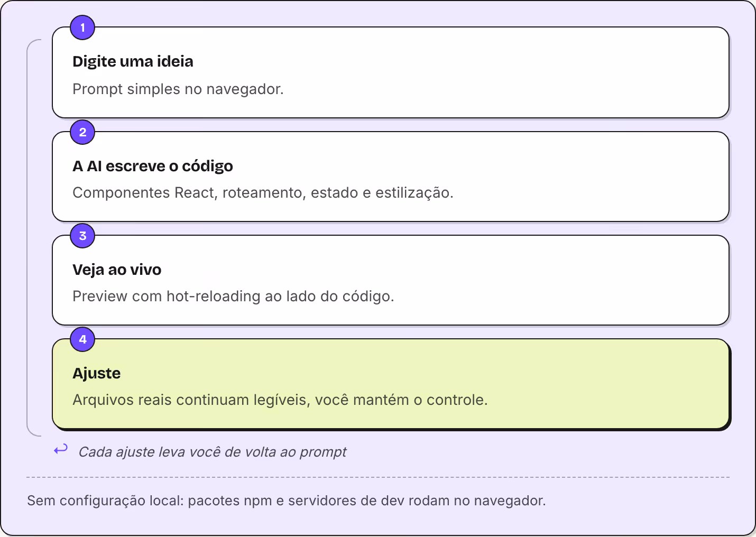Click the "Componentes React, roteamento, estado e estilização." line

click(263, 192)
